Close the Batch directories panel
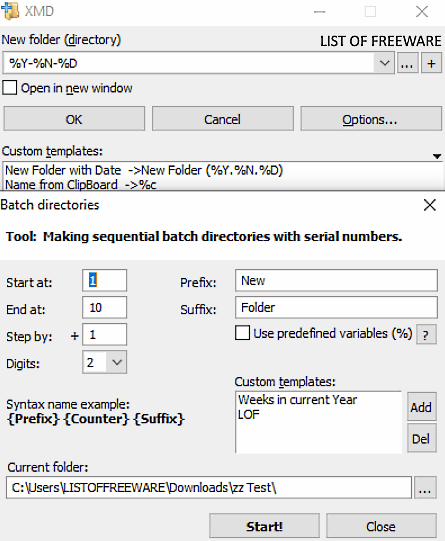 pyautogui.click(x=430, y=205)
